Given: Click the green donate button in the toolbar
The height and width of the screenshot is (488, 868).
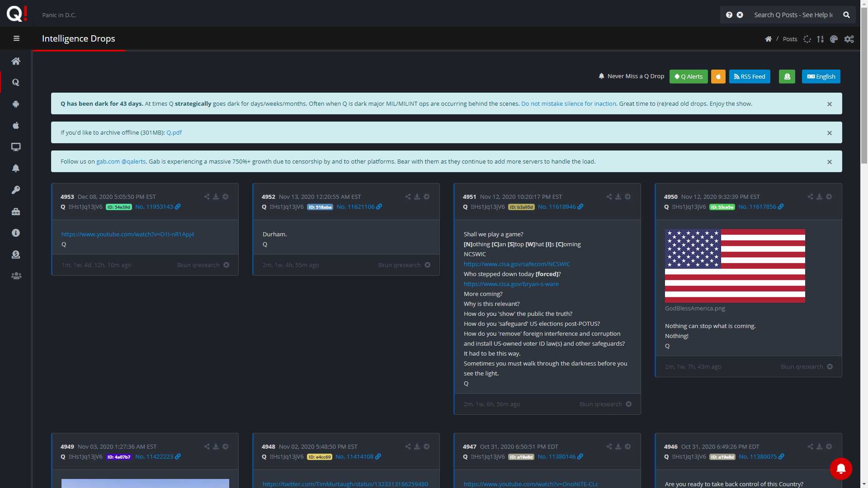Looking at the screenshot, I should point(787,76).
